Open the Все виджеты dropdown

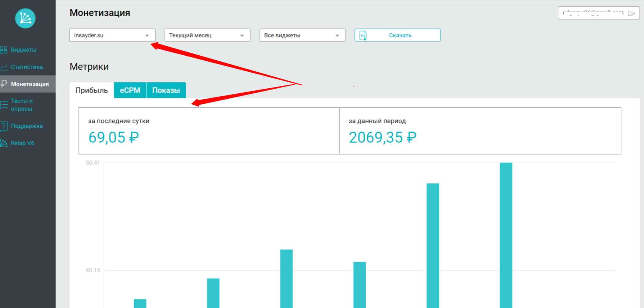(x=302, y=36)
